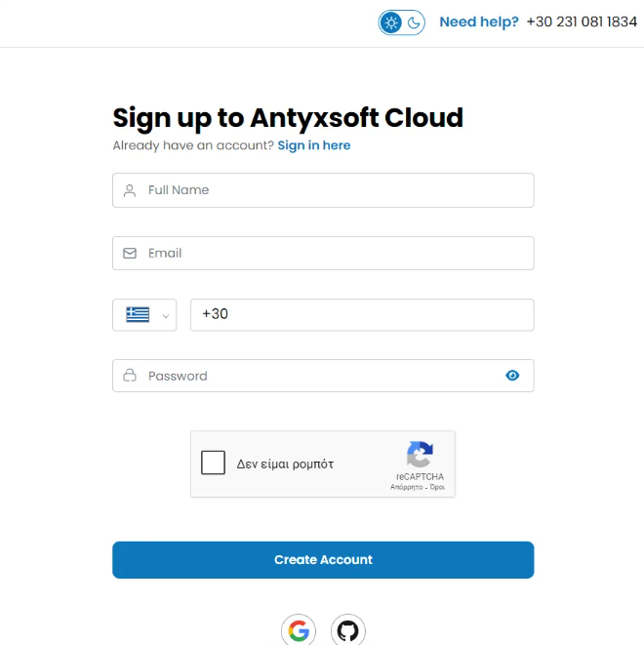
Task: Click the phone number +30 231 081 1834
Action: coord(581,21)
